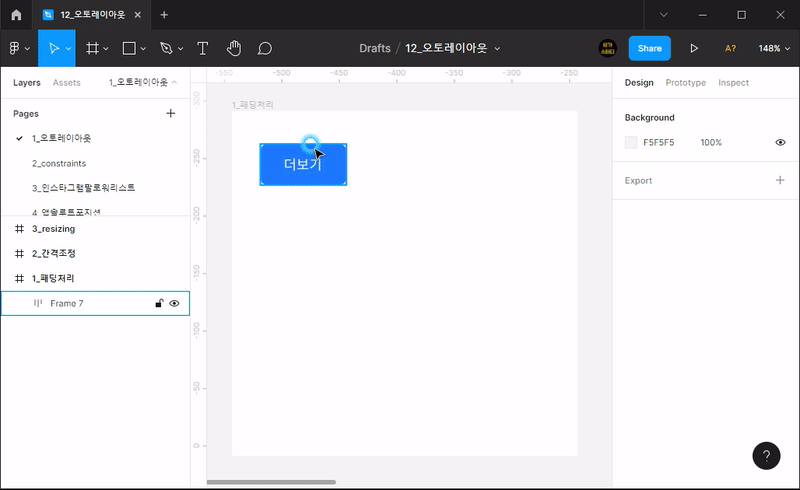Select the Text tool
The height and width of the screenshot is (490, 800).
[203, 48]
